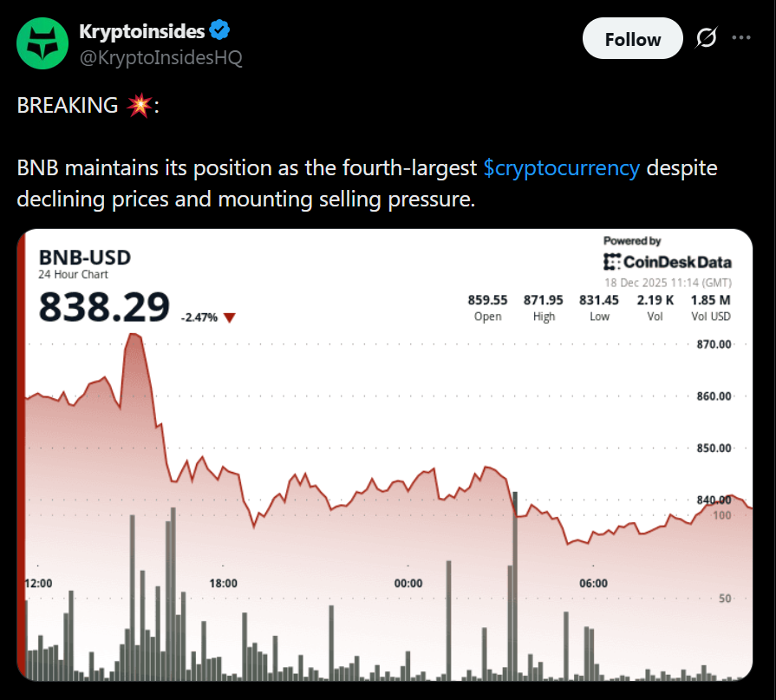Click the collision emoji in BREAKING text
776x700 pixels.
click(140, 104)
